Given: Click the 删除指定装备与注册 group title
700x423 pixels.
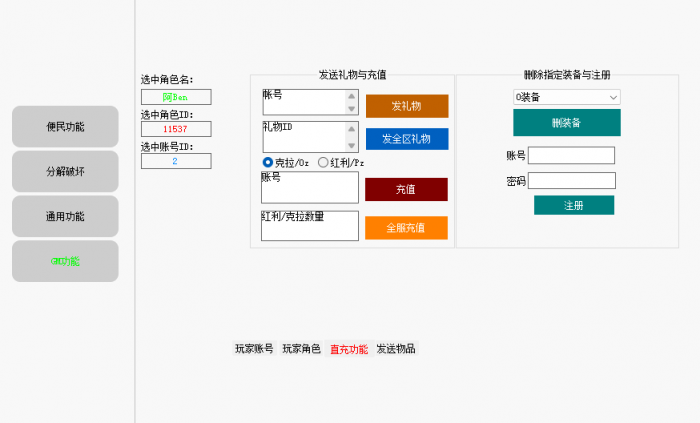Looking at the screenshot, I should click(567, 75).
